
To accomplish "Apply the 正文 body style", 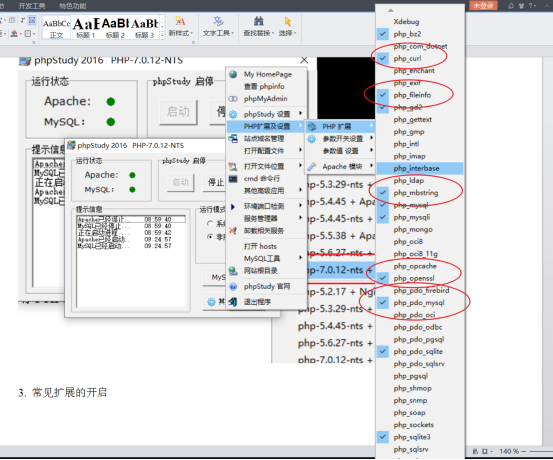I will point(56,28).
